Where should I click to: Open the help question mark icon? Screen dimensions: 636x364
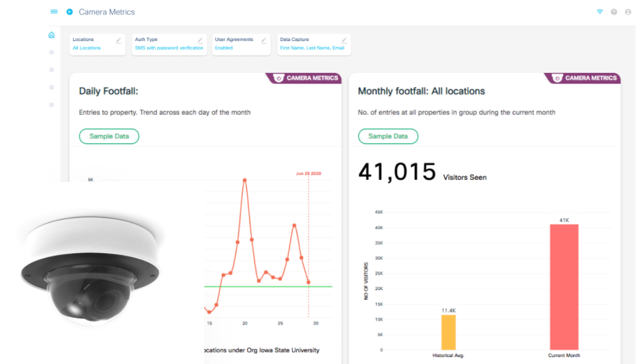pos(614,12)
